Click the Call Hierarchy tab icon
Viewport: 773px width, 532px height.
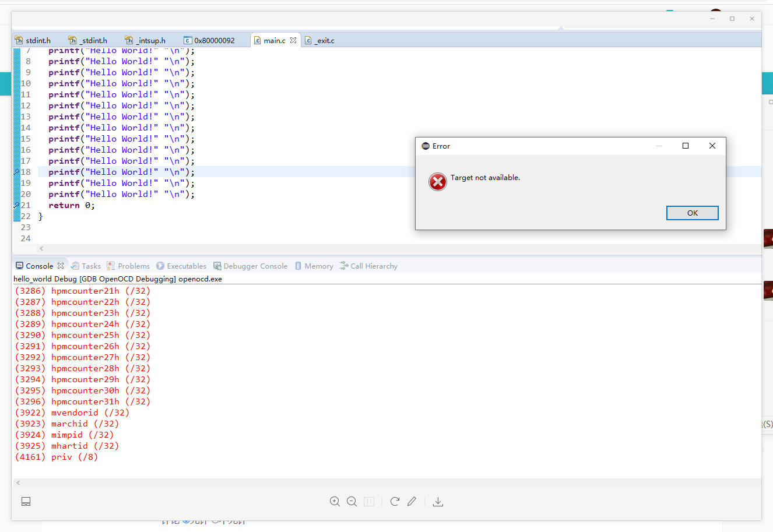344,266
